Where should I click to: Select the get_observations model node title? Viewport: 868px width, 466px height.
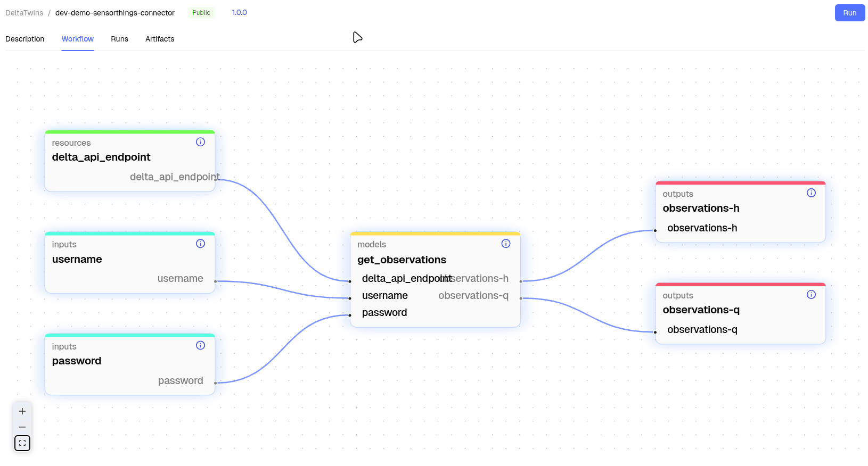tap(402, 260)
